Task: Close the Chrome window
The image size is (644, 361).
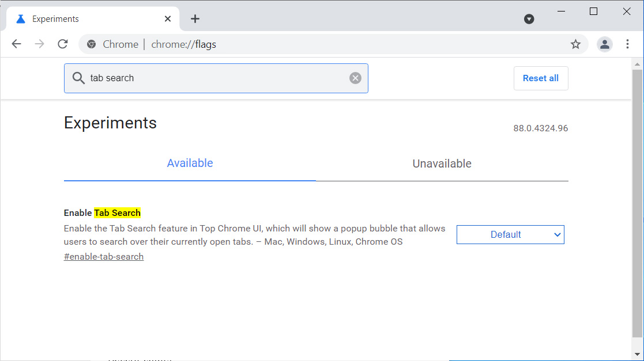Action: click(626, 12)
